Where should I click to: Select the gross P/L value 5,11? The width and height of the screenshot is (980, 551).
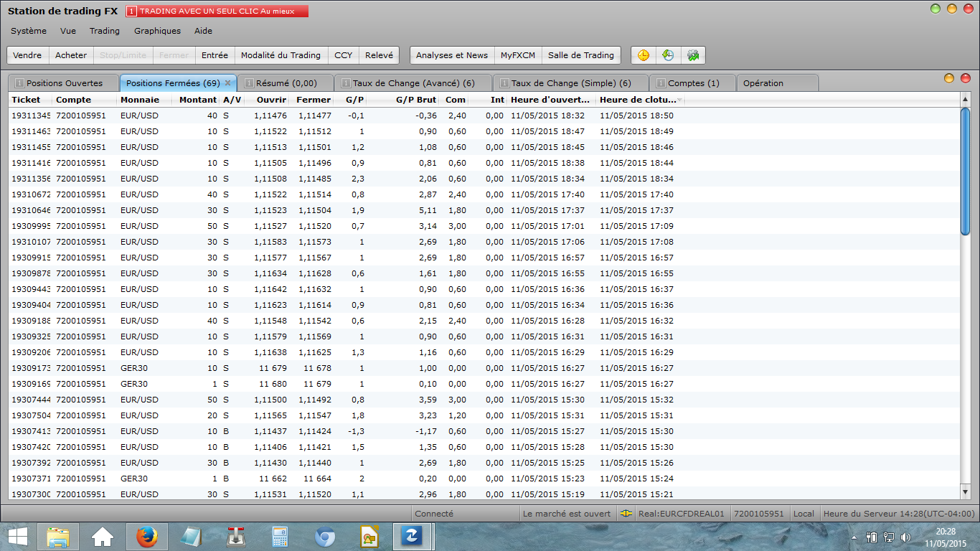click(x=428, y=210)
